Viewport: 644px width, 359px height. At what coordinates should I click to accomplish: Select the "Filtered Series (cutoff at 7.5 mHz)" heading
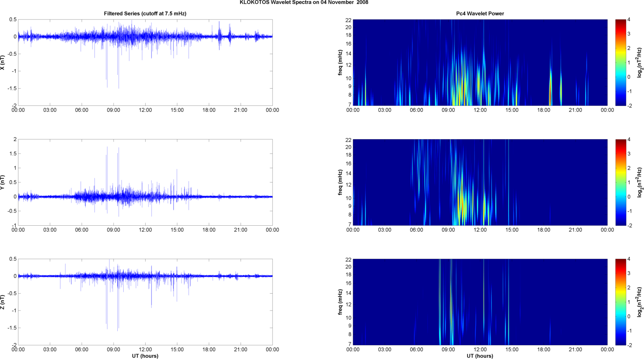coord(145,13)
